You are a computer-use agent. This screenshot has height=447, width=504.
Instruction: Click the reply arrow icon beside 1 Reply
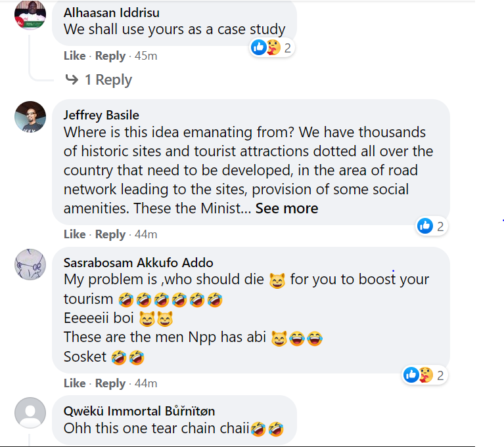point(71,80)
